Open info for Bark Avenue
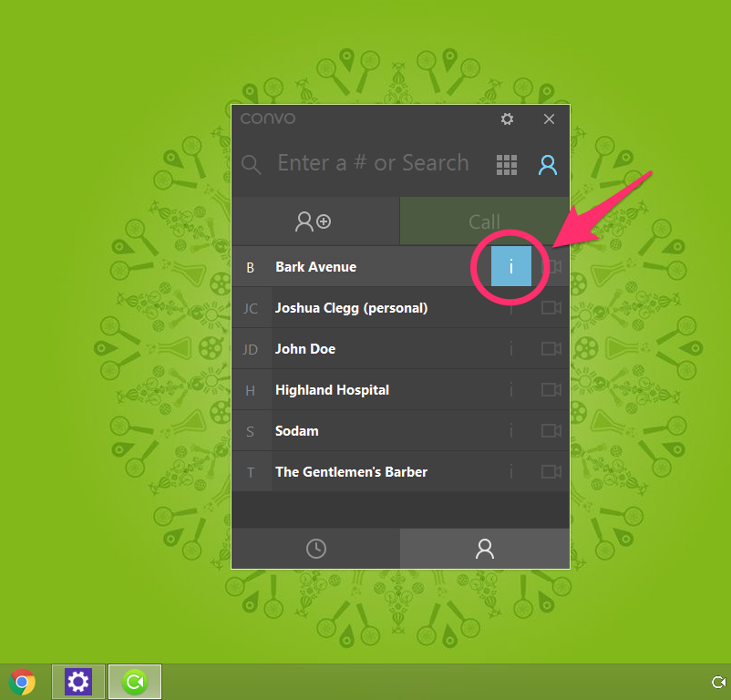731x700 pixels. click(511, 267)
